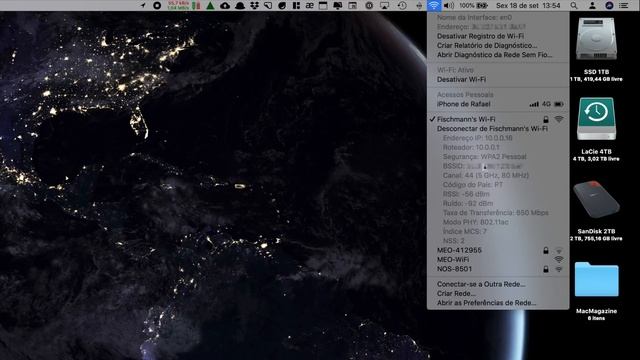
Task: Click the Wi-Fi icon in the menu bar
Action: [434, 5]
